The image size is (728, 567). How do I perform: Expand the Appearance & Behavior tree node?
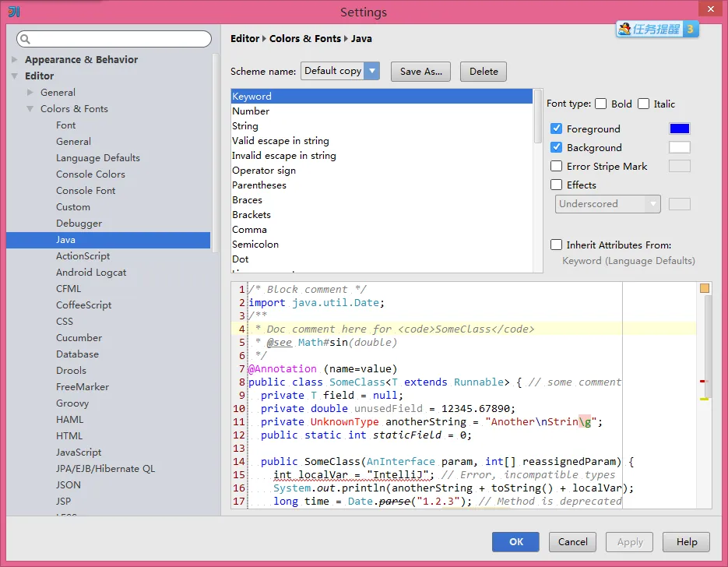coord(15,60)
